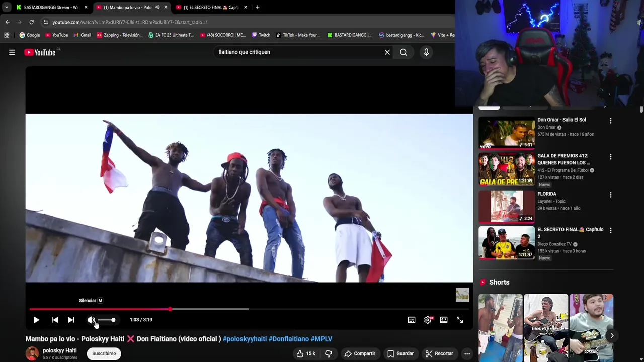Go to the YouTube home logo
Screen dimensions: 644x362
[40, 52]
